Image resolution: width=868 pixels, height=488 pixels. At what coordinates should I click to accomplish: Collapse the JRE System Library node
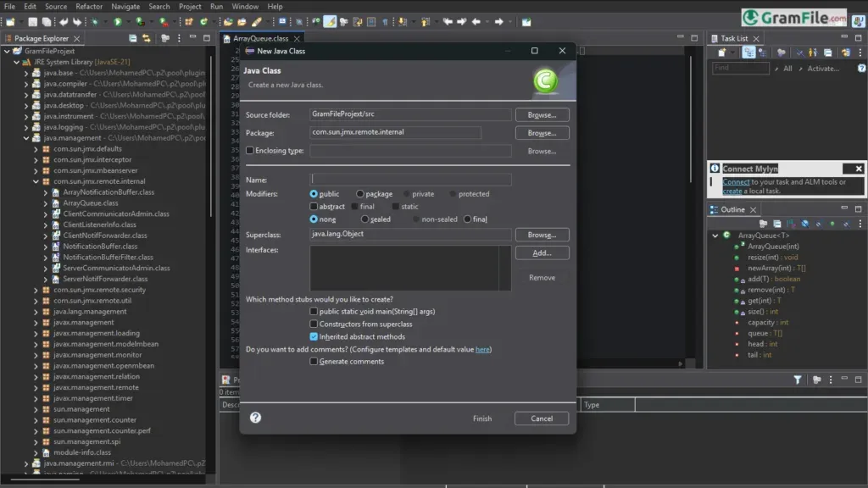point(17,62)
